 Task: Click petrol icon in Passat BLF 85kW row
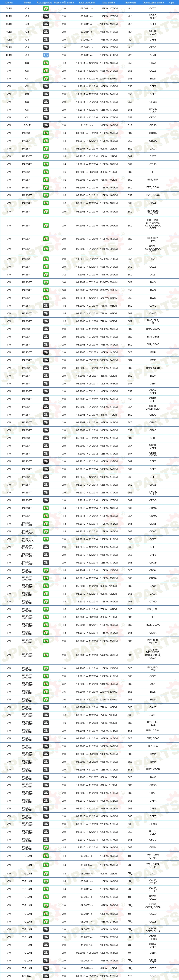coord(46,172)
